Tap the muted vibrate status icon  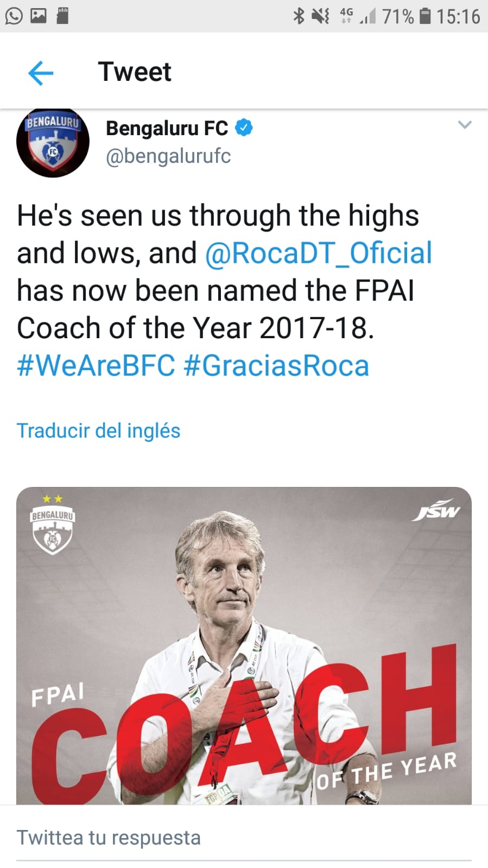(320, 16)
